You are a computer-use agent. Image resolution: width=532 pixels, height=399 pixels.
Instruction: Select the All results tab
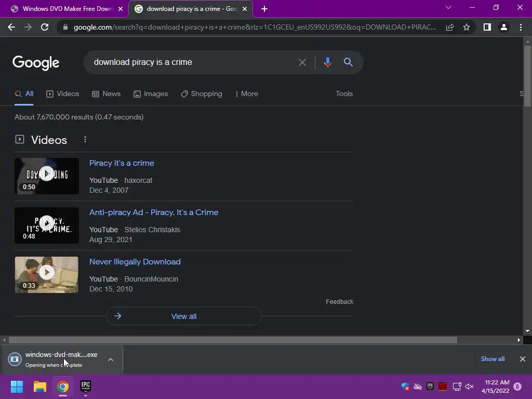tap(24, 94)
